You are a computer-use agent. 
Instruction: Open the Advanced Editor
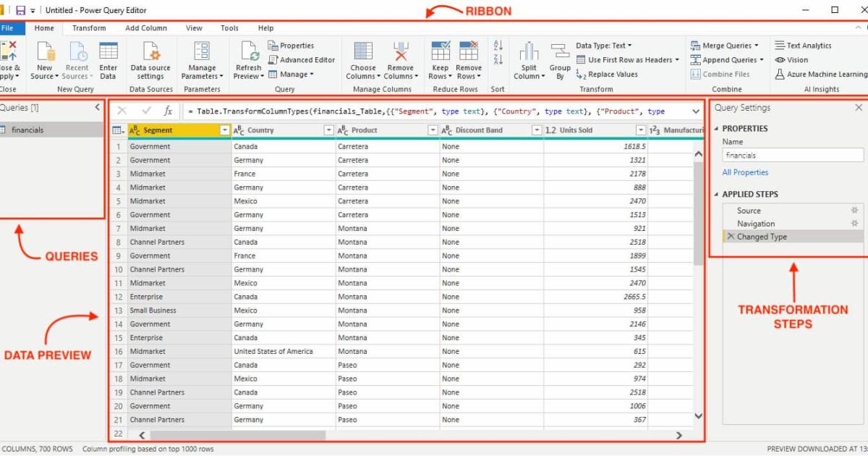302,59
